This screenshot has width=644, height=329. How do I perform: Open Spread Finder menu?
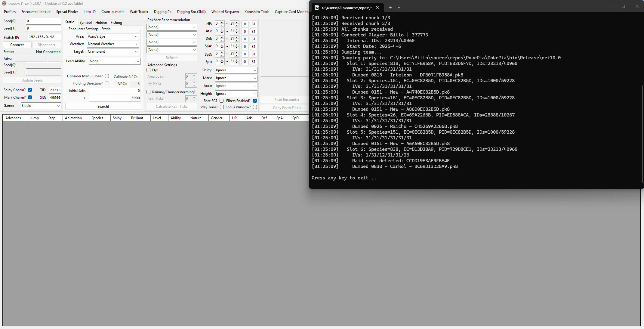tap(67, 12)
